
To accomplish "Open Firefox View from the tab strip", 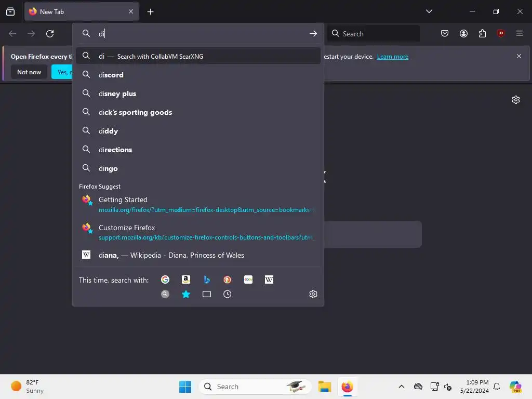I will click(10, 11).
